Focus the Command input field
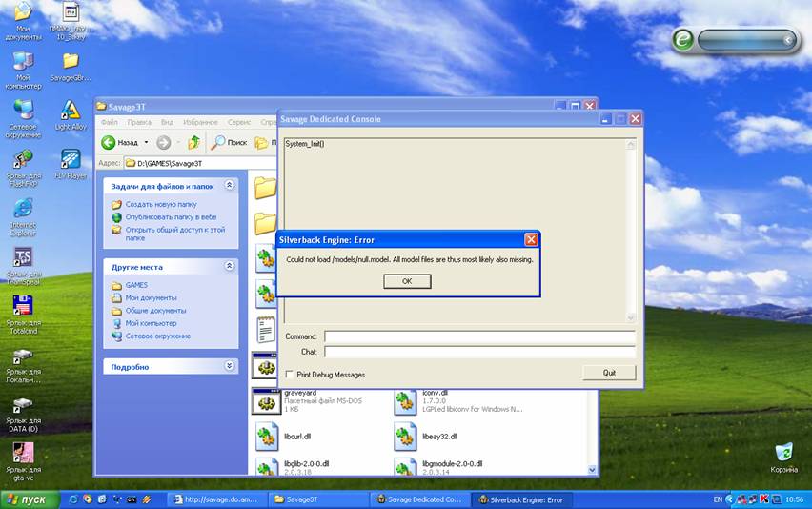 [x=479, y=336]
